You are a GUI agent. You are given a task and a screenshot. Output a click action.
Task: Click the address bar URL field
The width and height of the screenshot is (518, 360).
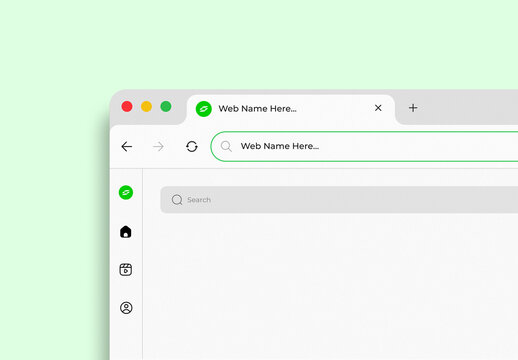tap(364, 146)
